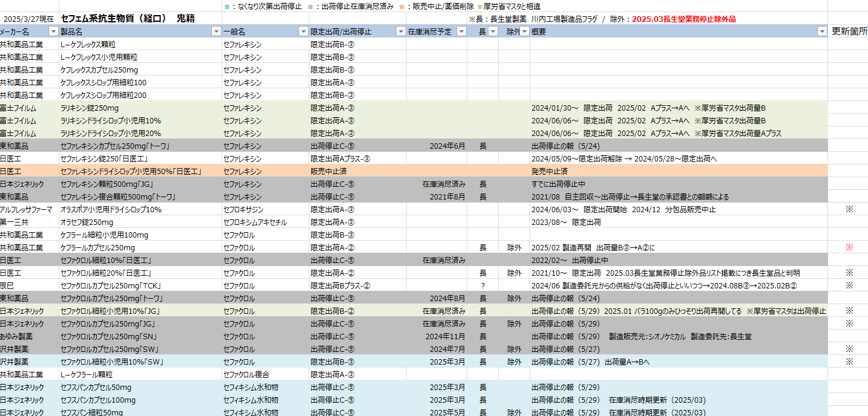Select the ? cell in the 辰巳 row

tap(482, 285)
